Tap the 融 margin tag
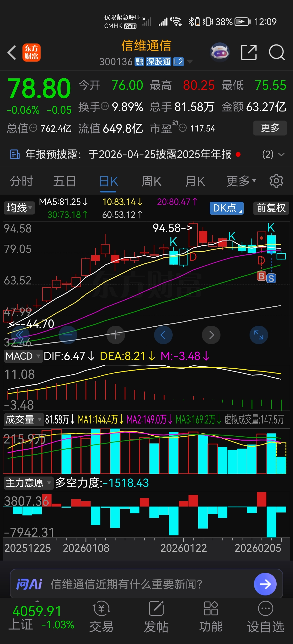This screenshot has height=644, width=293. [139, 61]
